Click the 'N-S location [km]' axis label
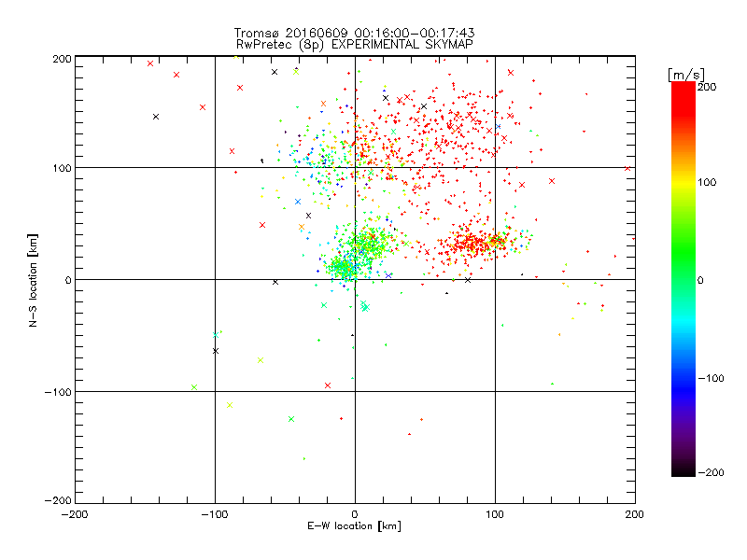Image resolution: width=747 pixels, height=560 pixels. click(33, 280)
